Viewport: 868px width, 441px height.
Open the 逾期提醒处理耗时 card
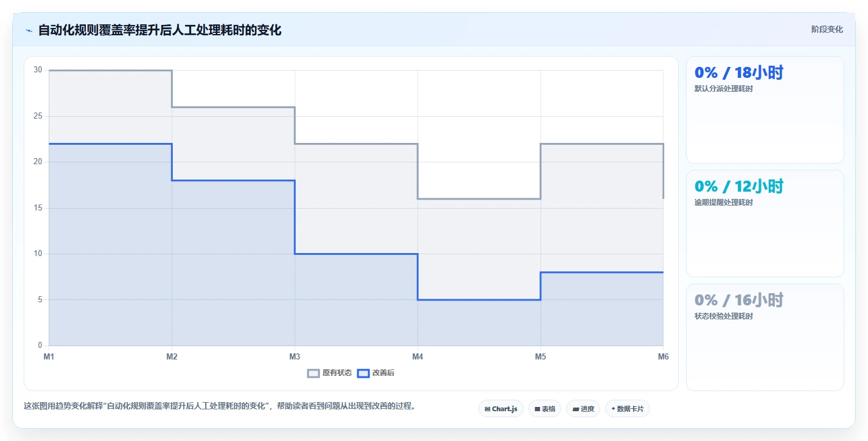765,224
